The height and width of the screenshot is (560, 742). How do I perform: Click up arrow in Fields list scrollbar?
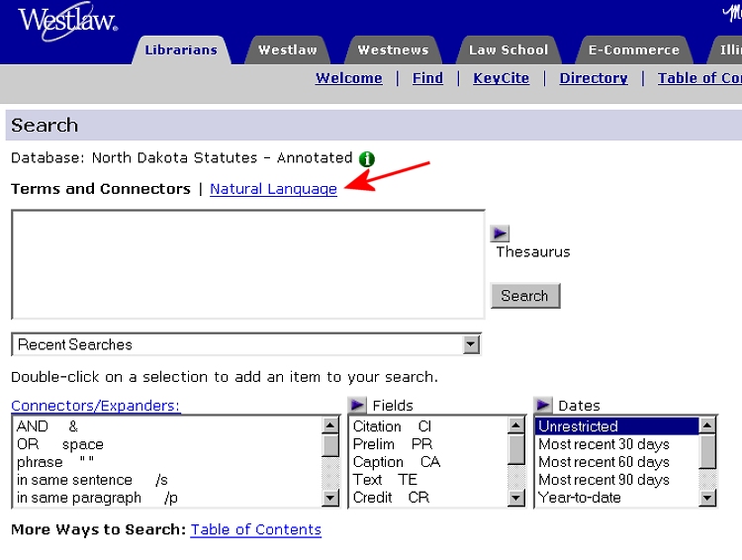(515, 425)
